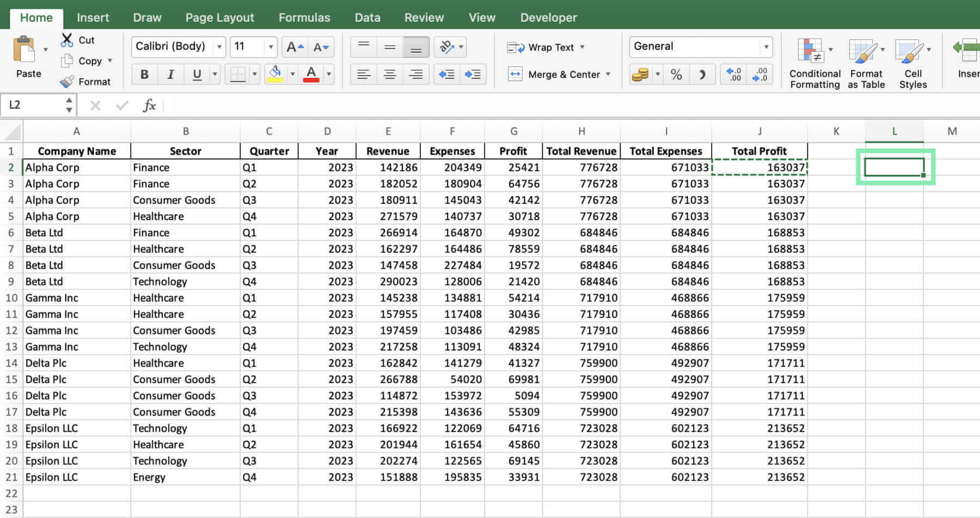Select column J header
Viewport: 980px width, 518px height.
click(759, 131)
